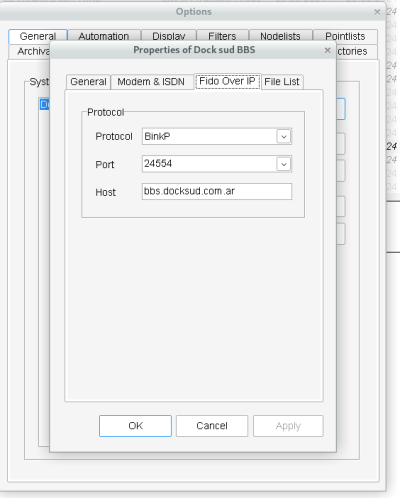Close the Properties of Dock sud BBS dialog
This screenshot has width=400, height=498.
pyautogui.click(x=327, y=50)
